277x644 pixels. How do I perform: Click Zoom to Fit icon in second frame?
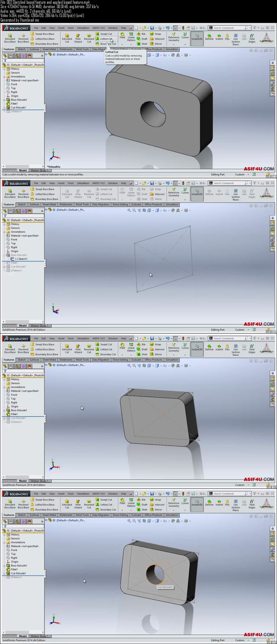tap(129, 210)
